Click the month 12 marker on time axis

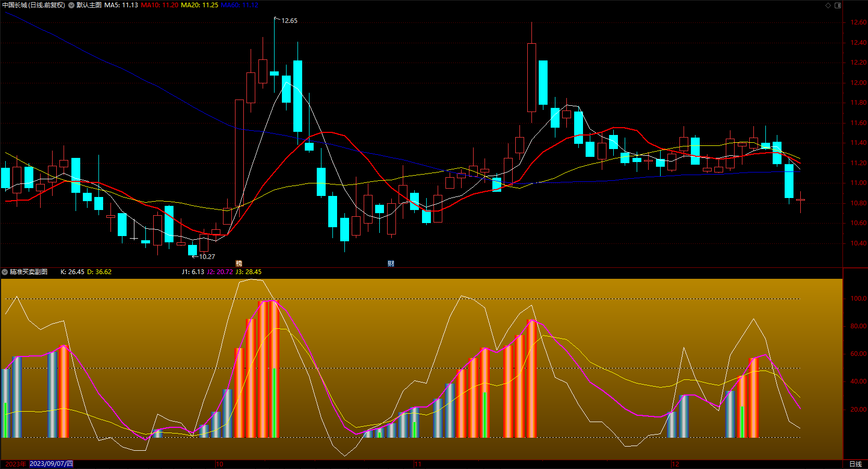click(x=676, y=464)
